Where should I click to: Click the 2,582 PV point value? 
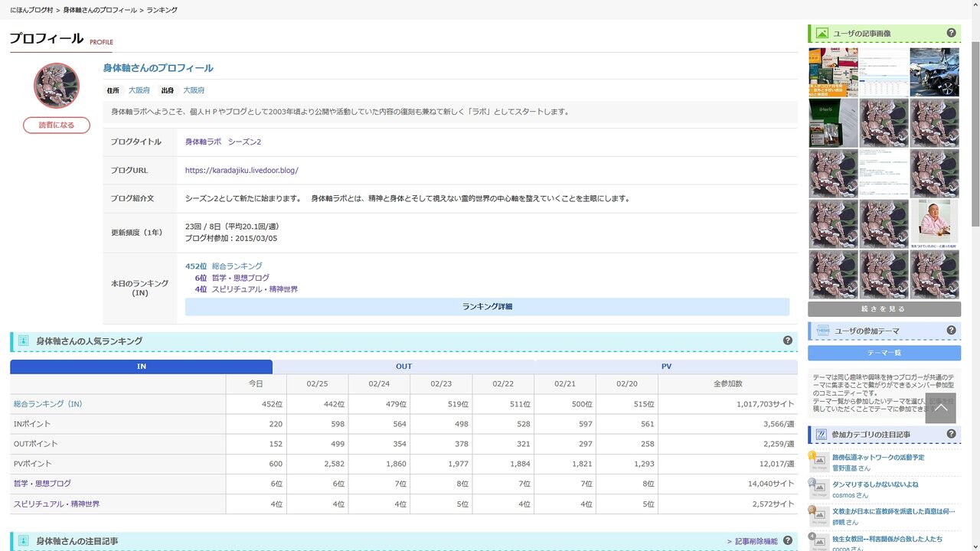pos(334,464)
